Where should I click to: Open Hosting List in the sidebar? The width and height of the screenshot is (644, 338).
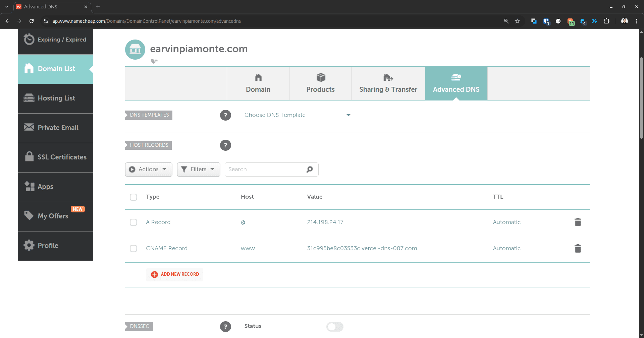tap(56, 98)
